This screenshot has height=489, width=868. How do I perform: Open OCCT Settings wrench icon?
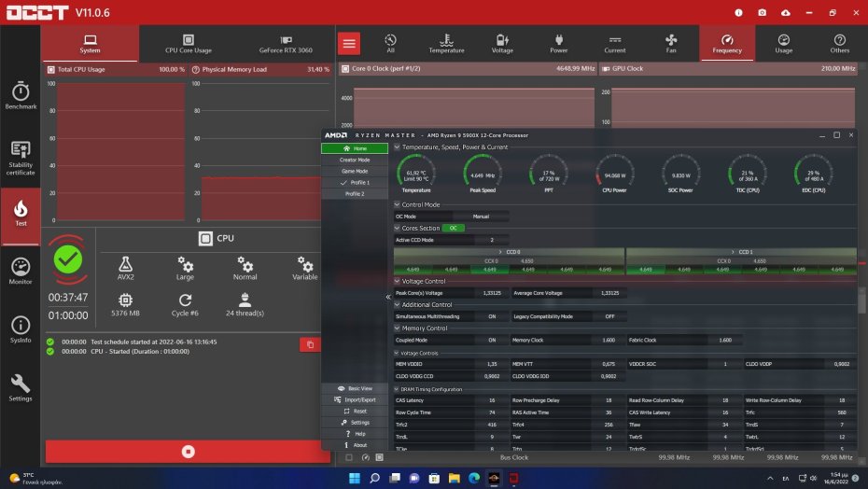(21, 387)
